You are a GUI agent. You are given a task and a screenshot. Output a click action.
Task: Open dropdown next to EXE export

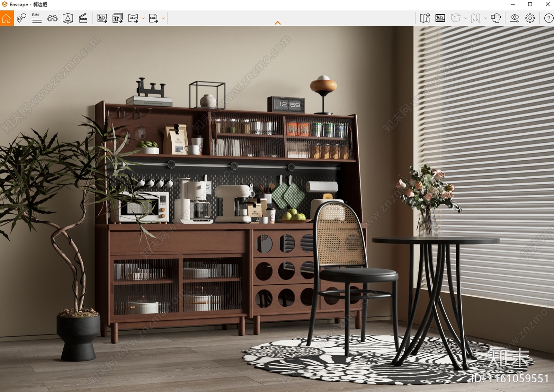[163, 18]
